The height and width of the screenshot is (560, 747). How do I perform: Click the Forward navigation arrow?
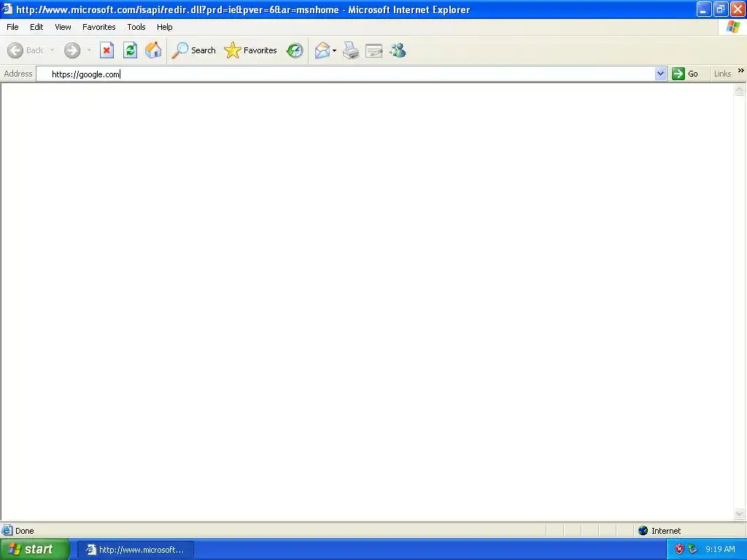click(72, 50)
